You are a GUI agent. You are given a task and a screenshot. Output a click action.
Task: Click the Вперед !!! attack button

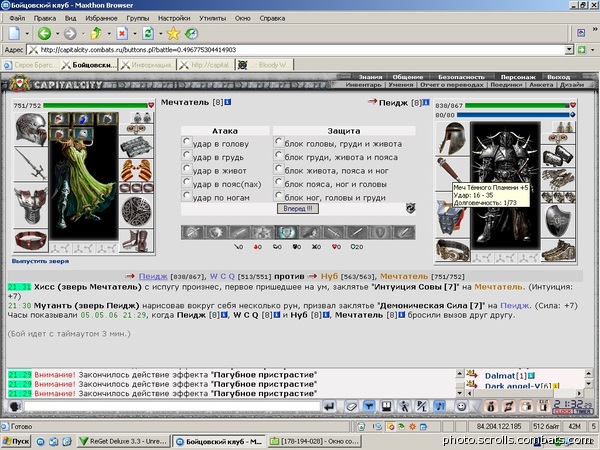298,209
